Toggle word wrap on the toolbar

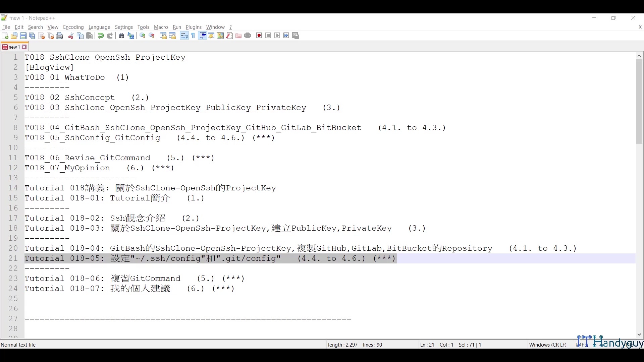tap(184, 36)
